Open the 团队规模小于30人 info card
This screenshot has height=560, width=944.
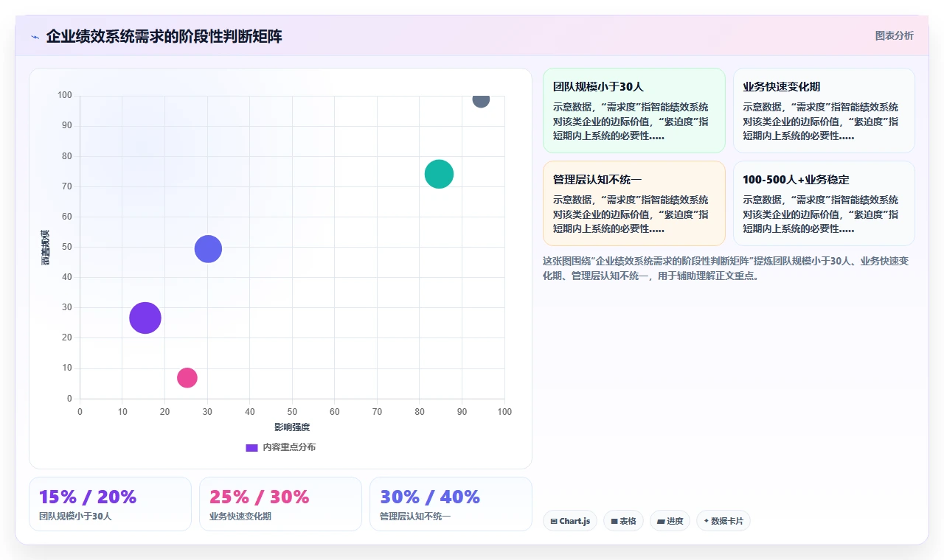coord(634,111)
